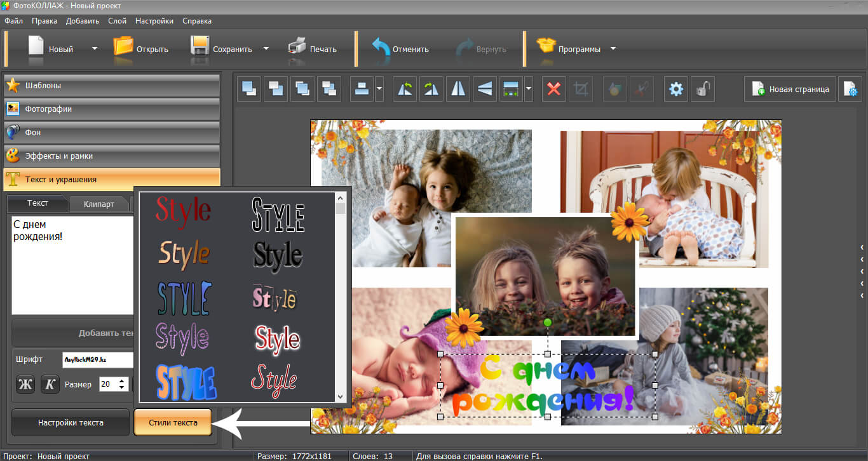
Task: Click the green rotation handle above text
Action: click(x=548, y=323)
